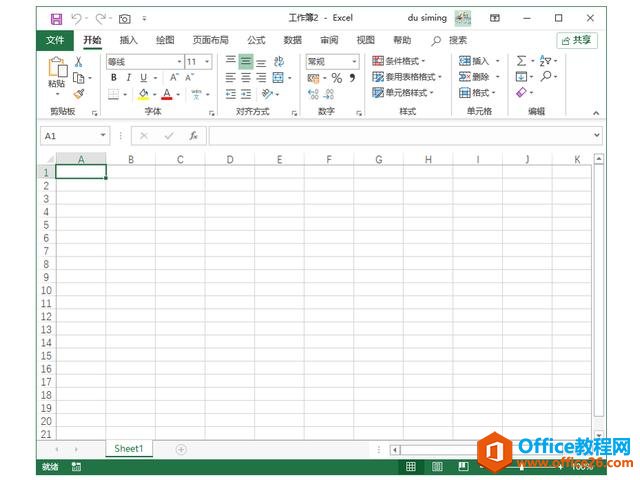Click Sort and Filter icon

546,61
